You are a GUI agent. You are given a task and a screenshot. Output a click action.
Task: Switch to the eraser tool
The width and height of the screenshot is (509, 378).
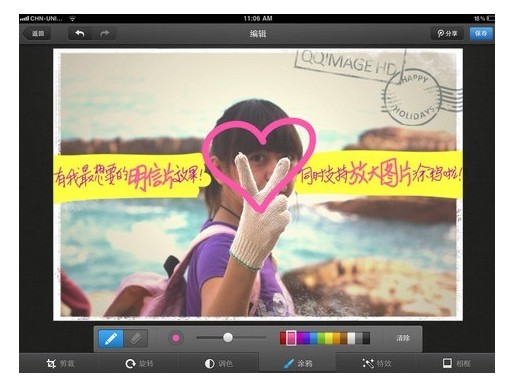click(x=136, y=339)
